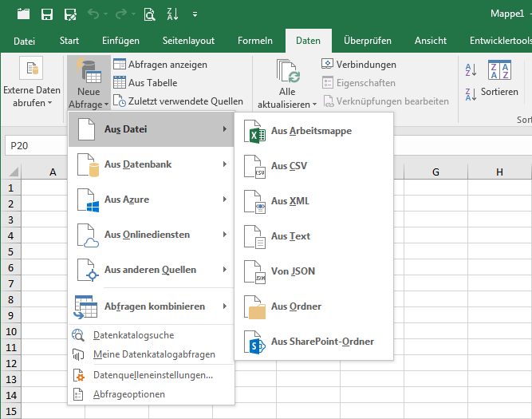The height and width of the screenshot is (419, 532).
Task: Select row 12 header
Action: [x=11, y=363]
